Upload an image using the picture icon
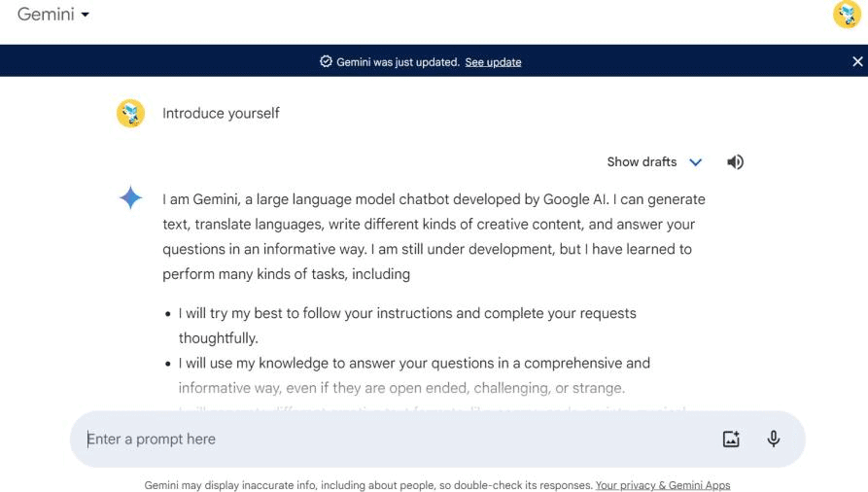This screenshot has height=492, width=868. click(731, 439)
